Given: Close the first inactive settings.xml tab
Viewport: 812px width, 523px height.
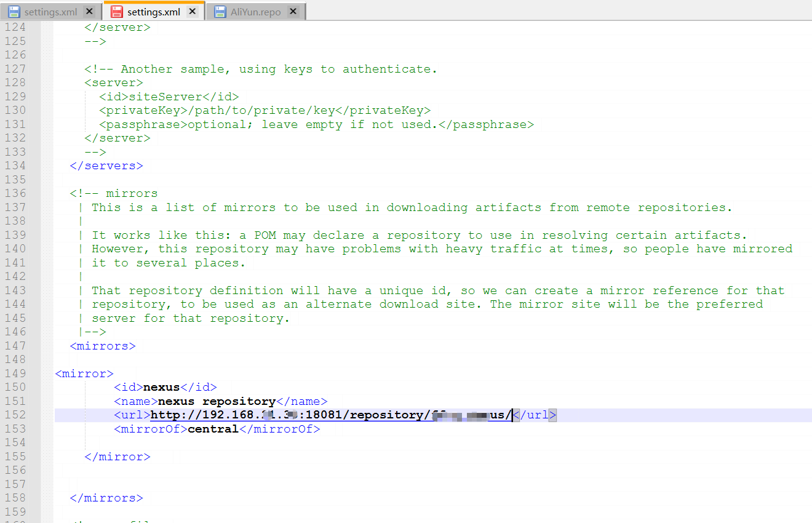Looking at the screenshot, I should click(89, 12).
